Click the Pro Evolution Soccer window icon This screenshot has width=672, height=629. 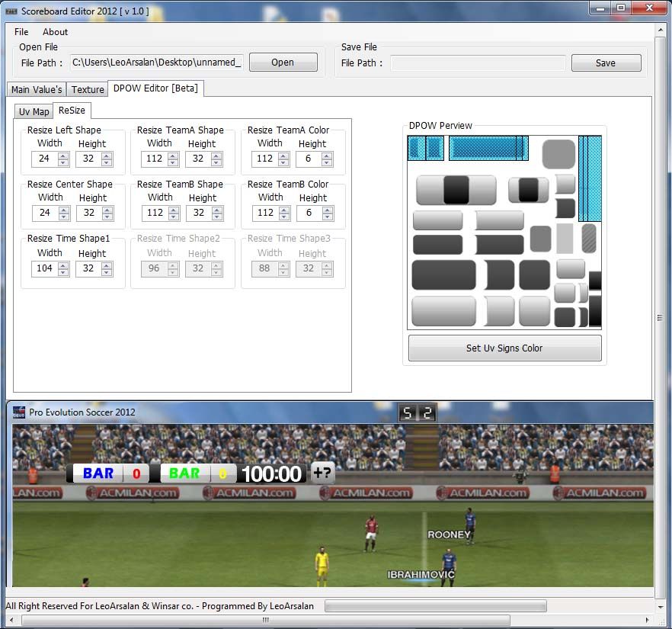18,412
